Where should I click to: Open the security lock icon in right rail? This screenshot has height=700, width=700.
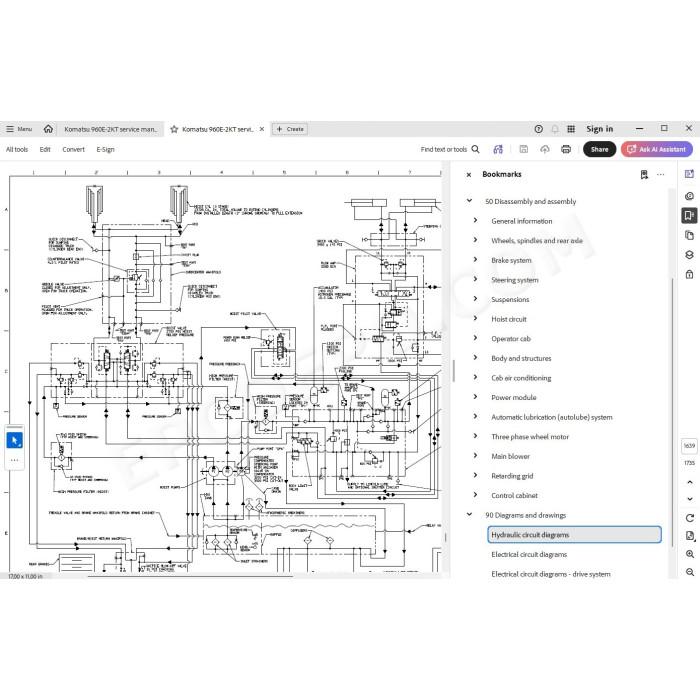point(689,274)
